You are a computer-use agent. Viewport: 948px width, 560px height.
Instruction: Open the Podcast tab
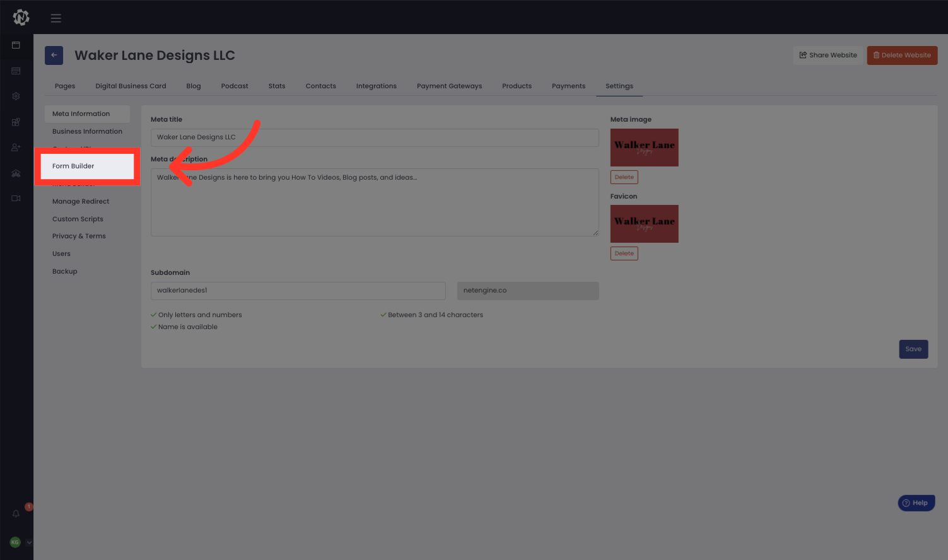pyautogui.click(x=235, y=86)
